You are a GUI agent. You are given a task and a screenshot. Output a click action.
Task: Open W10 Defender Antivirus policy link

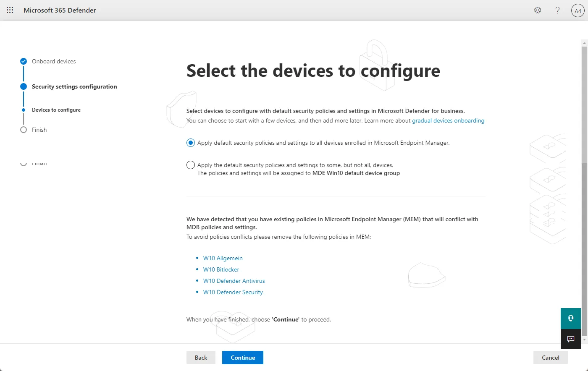point(234,281)
